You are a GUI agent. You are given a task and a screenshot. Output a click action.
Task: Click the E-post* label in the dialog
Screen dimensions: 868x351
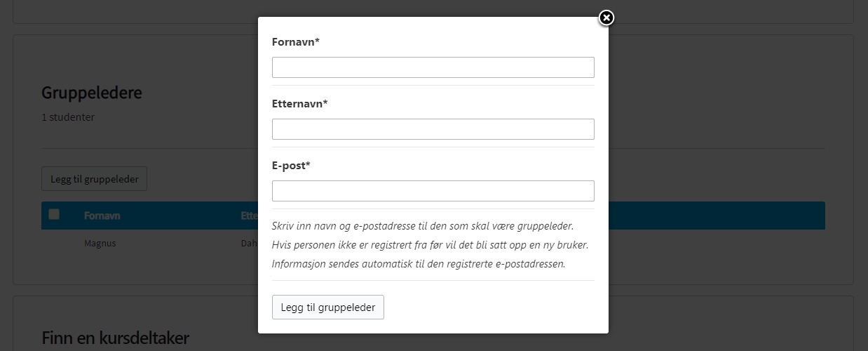pyautogui.click(x=291, y=166)
